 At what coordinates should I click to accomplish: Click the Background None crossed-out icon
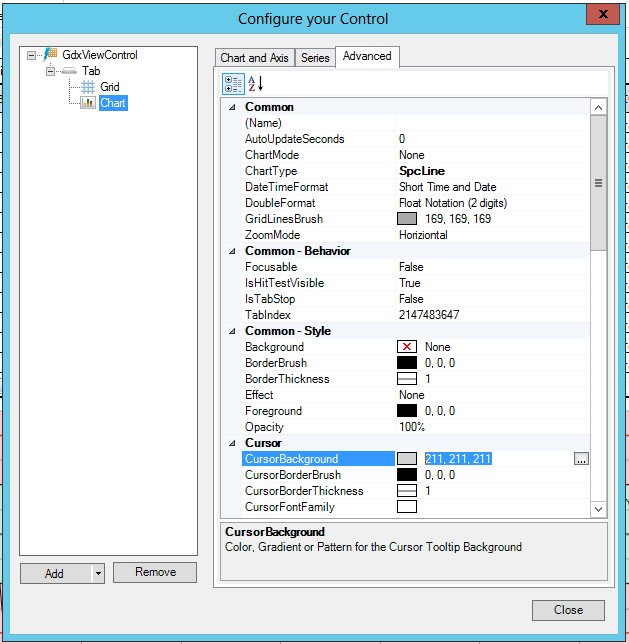(x=406, y=347)
